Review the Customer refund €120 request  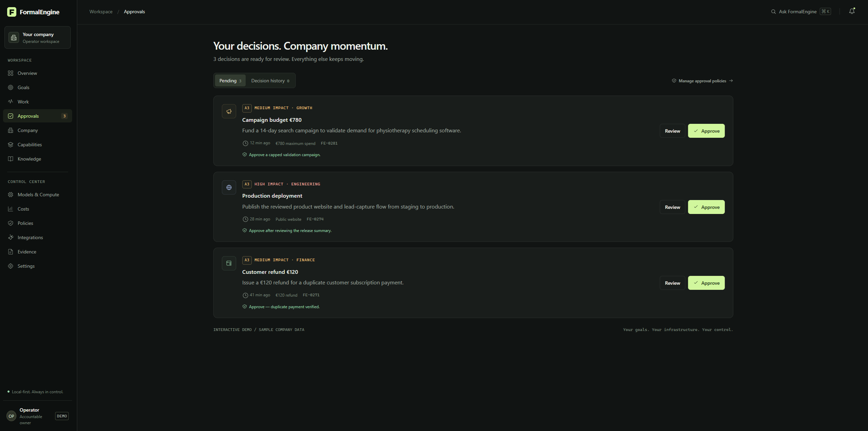[x=672, y=283]
